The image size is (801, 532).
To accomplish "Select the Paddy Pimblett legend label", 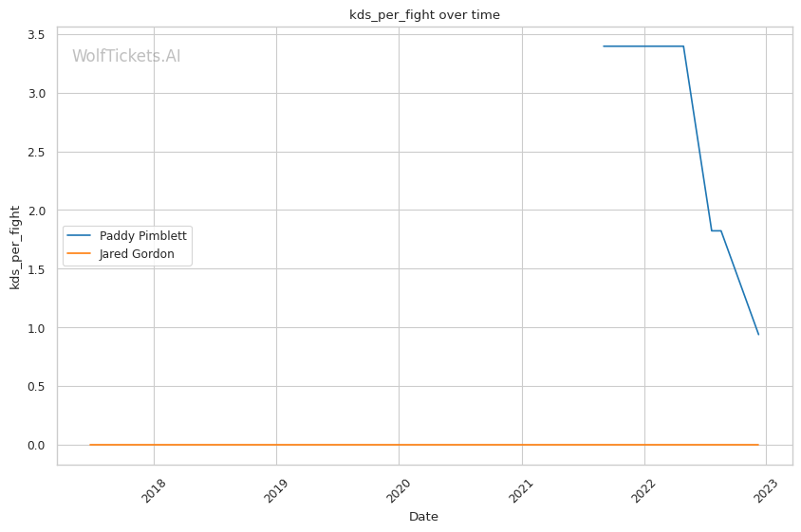I will click(142, 236).
